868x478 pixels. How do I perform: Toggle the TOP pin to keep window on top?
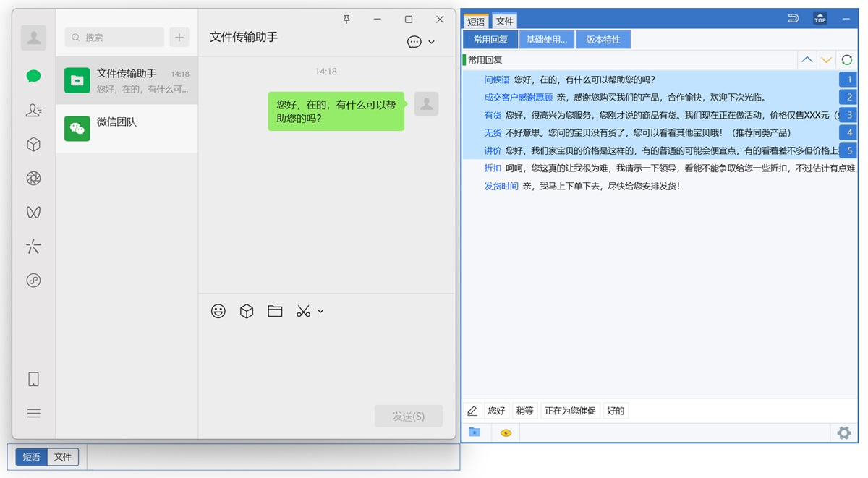click(820, 19)
